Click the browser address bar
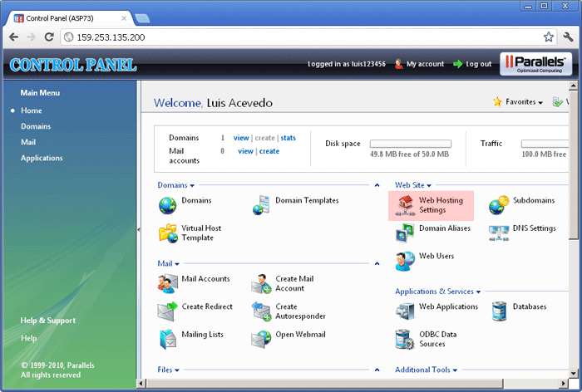The height and width of the screenshot is (392, 582). pyautogui.click(x=299, y=37)
